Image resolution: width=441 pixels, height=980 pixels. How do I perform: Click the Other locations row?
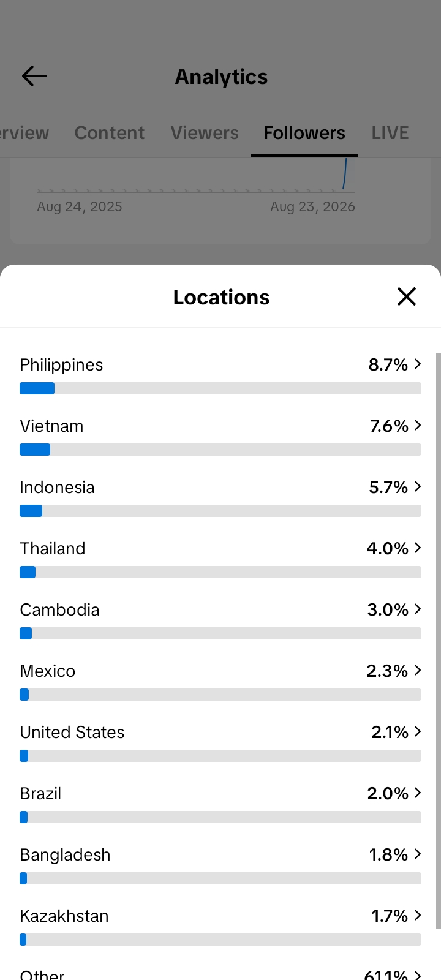(221, 974)
